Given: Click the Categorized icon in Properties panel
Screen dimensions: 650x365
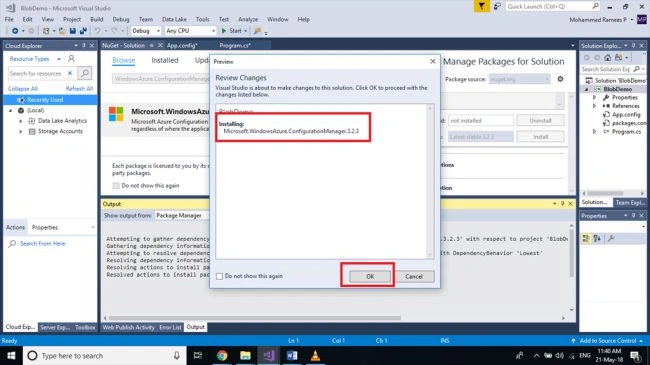Looking at the screenshot, I should pyautogui.click(x=586, y=238).
